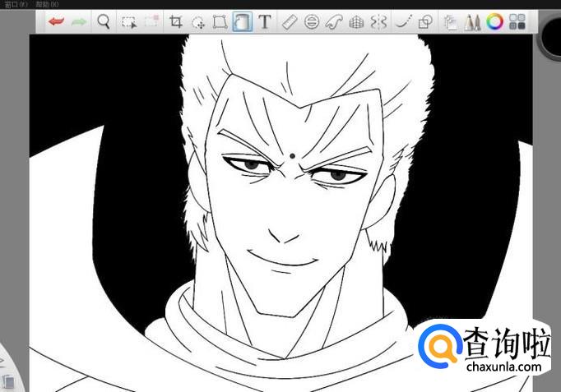Select the Distort transform tool
The image size is (561, 392).
point(220,22)
